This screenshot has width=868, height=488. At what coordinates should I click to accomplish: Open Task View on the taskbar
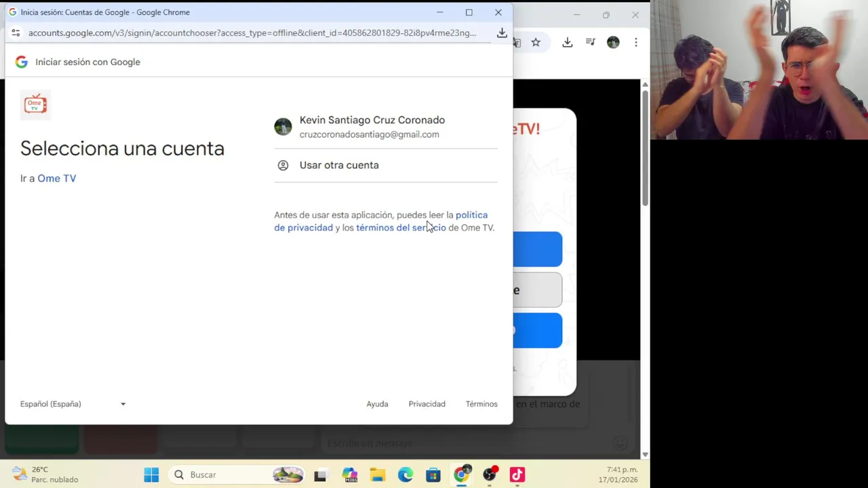pos(320,475)
